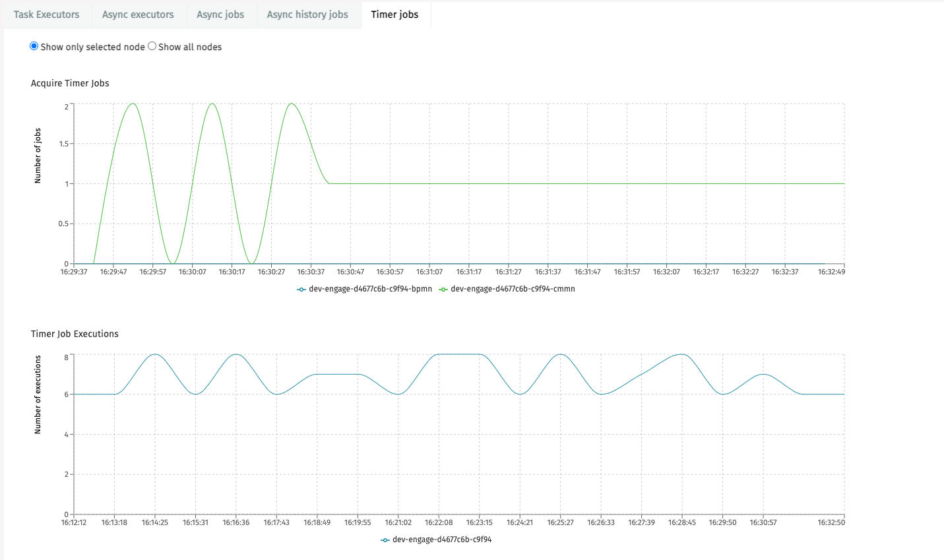944x560 pixels.
Task: Click the green cmmn legend marker icon
Action: tap(443, 290)
